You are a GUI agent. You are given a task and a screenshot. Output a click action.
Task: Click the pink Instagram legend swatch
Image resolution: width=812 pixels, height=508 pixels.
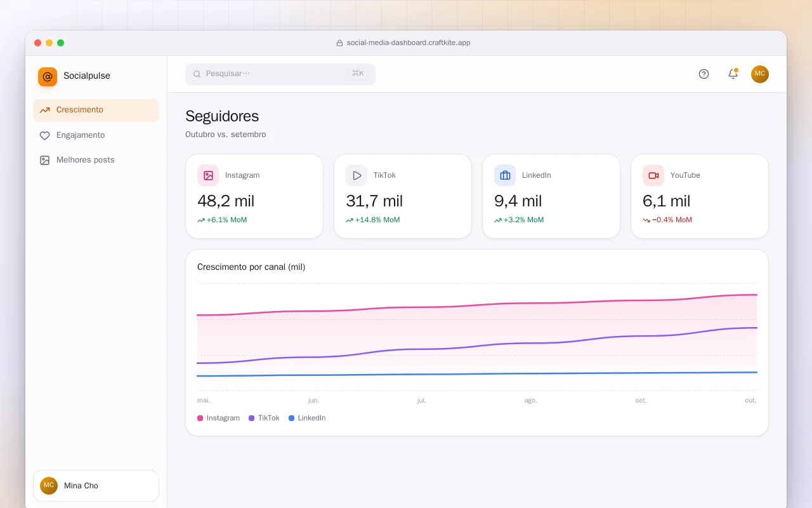[x=200, y=418]
